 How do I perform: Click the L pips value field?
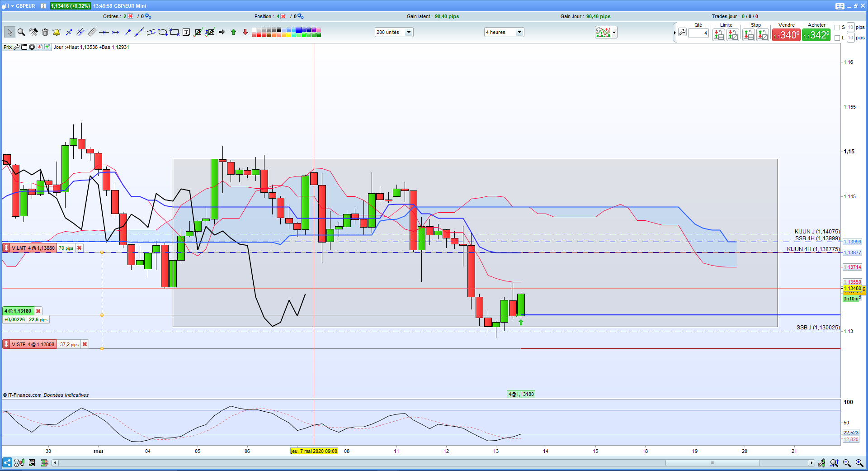tap(850, 38)
